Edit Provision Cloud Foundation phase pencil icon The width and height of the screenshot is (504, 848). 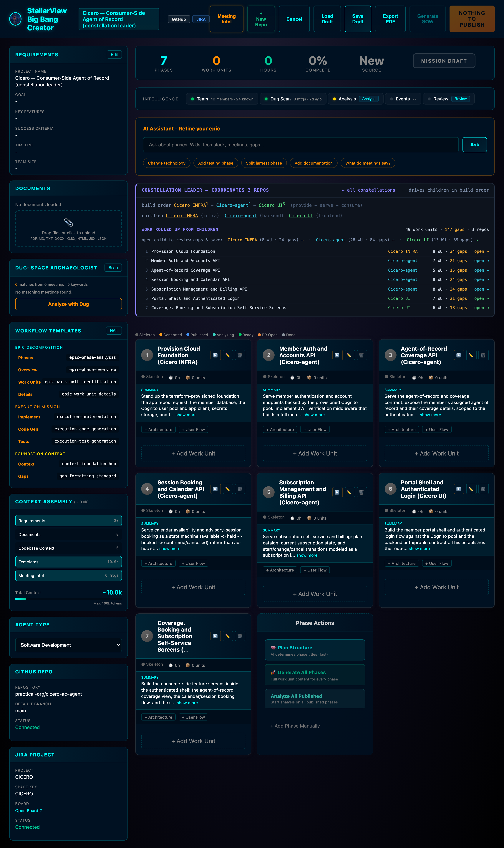[x=228, y=355]
